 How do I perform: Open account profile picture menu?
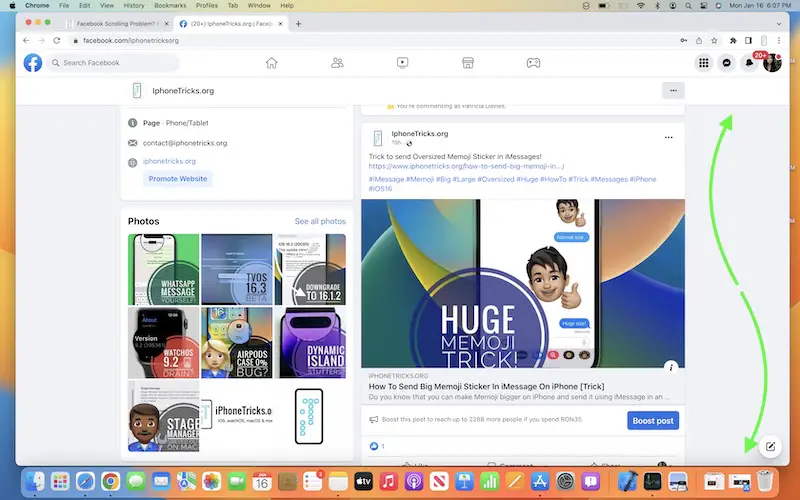772,63
